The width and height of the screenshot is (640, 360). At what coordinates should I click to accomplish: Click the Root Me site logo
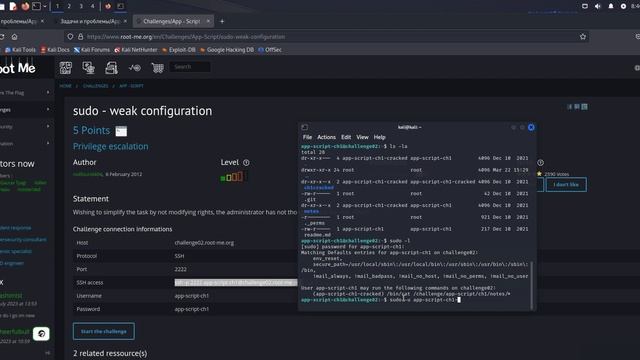(18, 68)
